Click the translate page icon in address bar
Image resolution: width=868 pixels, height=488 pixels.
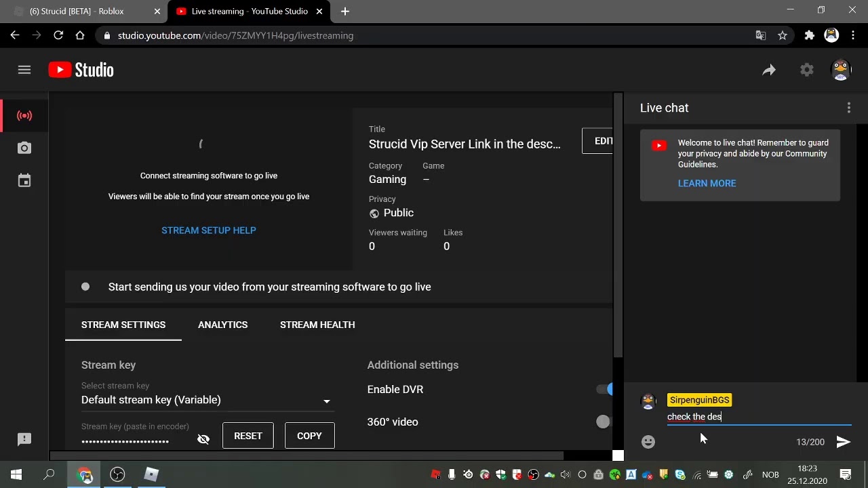pos(761,35)
